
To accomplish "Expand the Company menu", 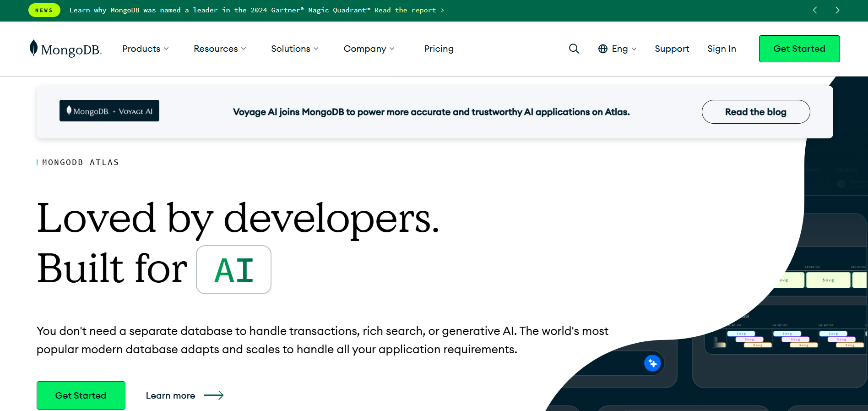I will 369,49.
